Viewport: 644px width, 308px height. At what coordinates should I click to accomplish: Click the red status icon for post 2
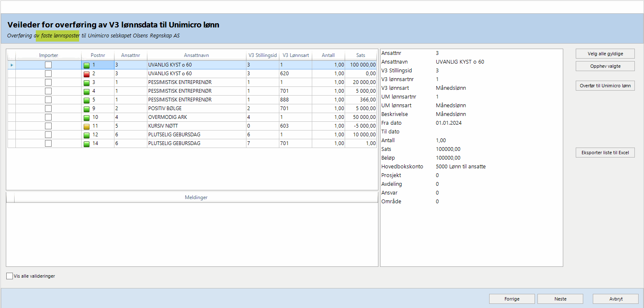tap(87, 74)
